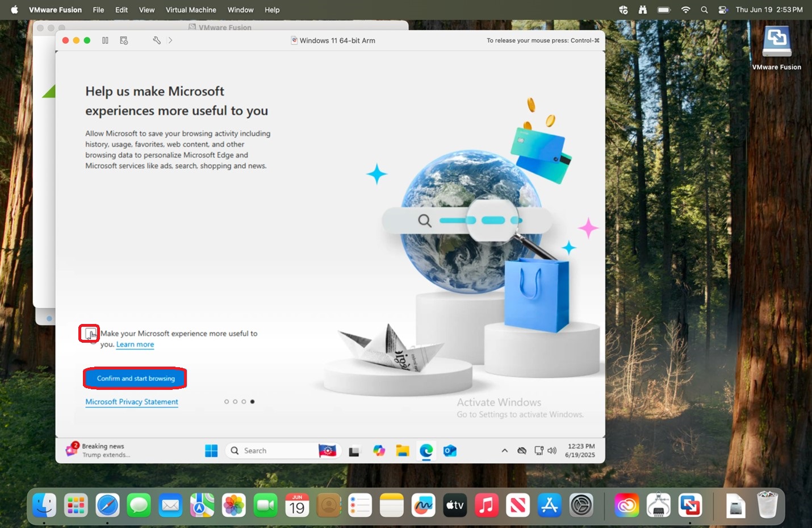
Task: Open the View menu in the menu bar
Action: pos(147,10)
